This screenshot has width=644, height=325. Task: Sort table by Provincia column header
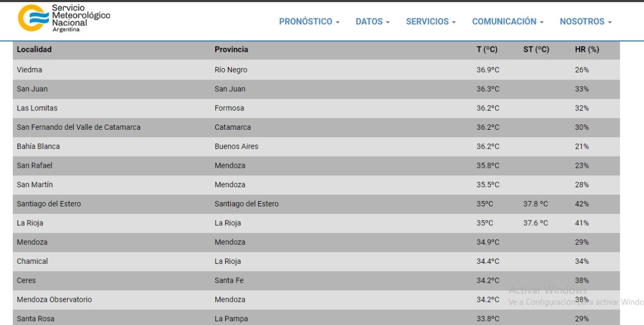click(x=231, y=49)
